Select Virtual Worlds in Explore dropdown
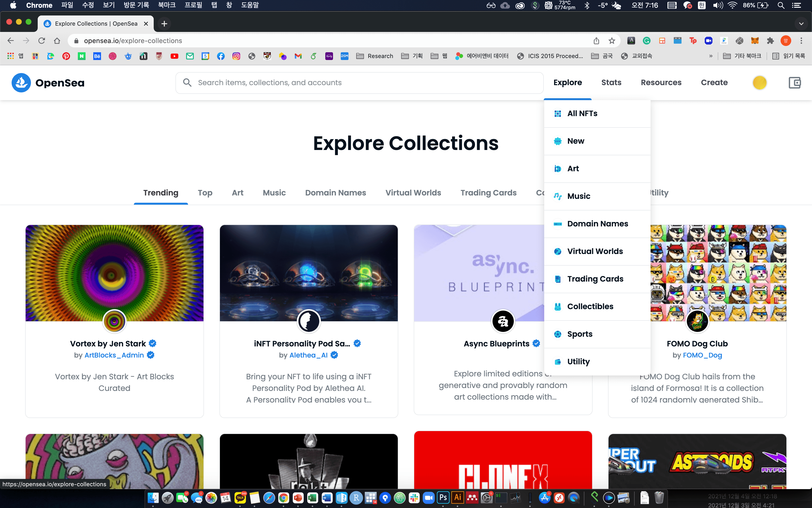Image resolution: width=812 pixels, height=508 pixels. (597, 251)
